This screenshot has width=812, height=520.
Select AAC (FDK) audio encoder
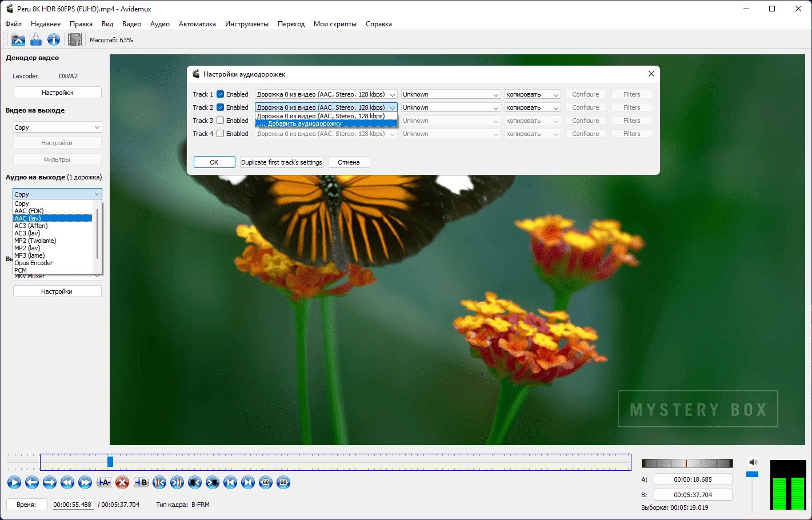(53, 211)
